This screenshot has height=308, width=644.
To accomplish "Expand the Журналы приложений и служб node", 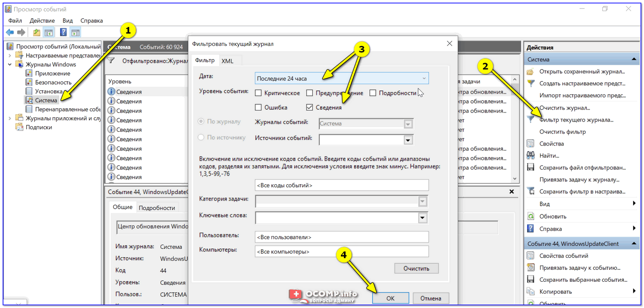I will click(x=10, y=118).
